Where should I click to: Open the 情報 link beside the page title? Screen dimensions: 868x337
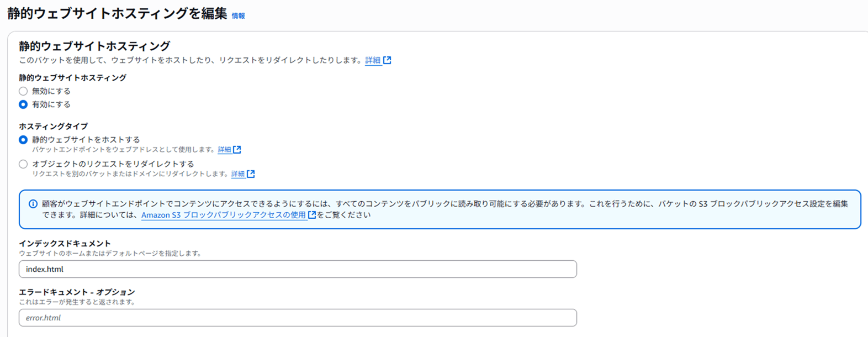238,16
